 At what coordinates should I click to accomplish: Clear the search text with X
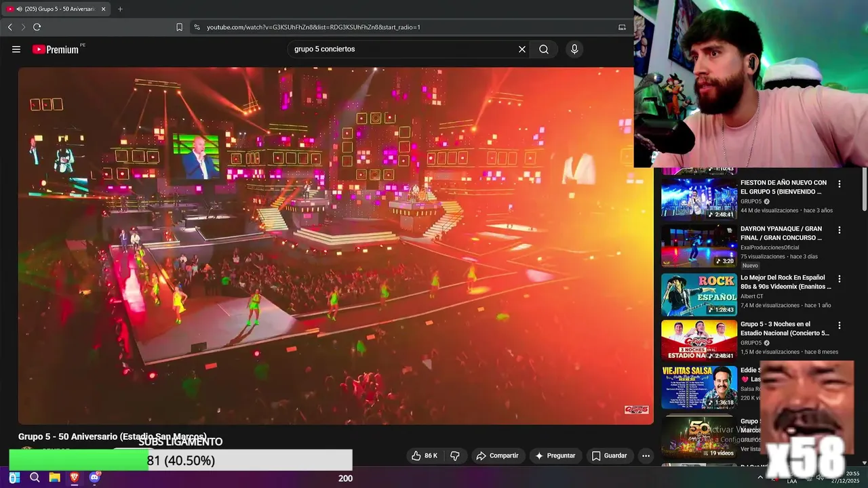click(522, 49)
